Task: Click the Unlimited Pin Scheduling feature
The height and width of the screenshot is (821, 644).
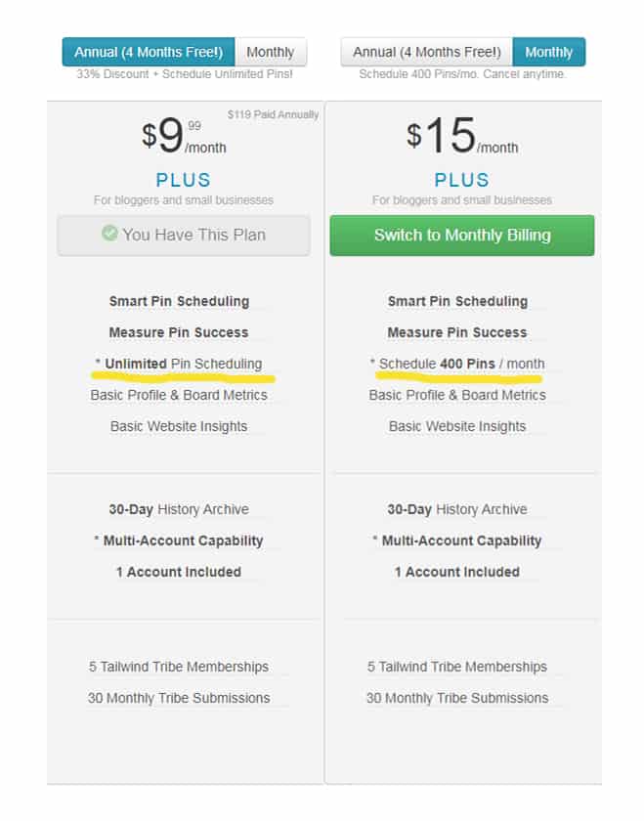Action: point(184,364)
